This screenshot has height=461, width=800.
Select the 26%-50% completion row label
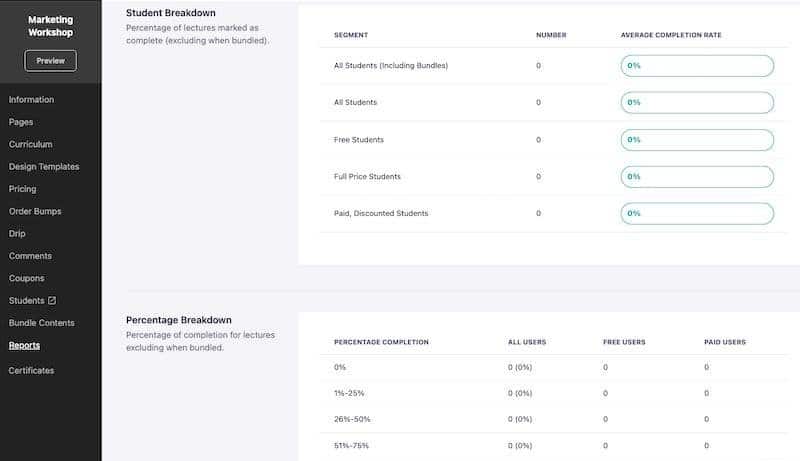[x=352, y=419]
